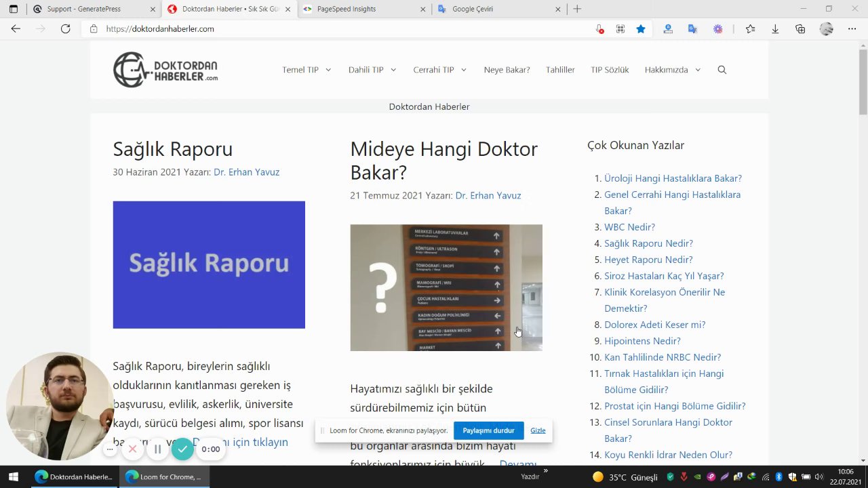Open the Collections icon

800,29
